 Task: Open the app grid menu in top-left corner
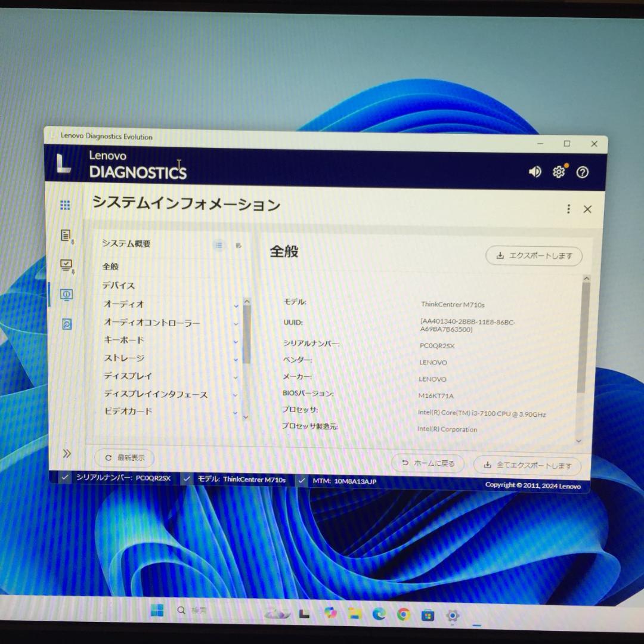[65, 205]
